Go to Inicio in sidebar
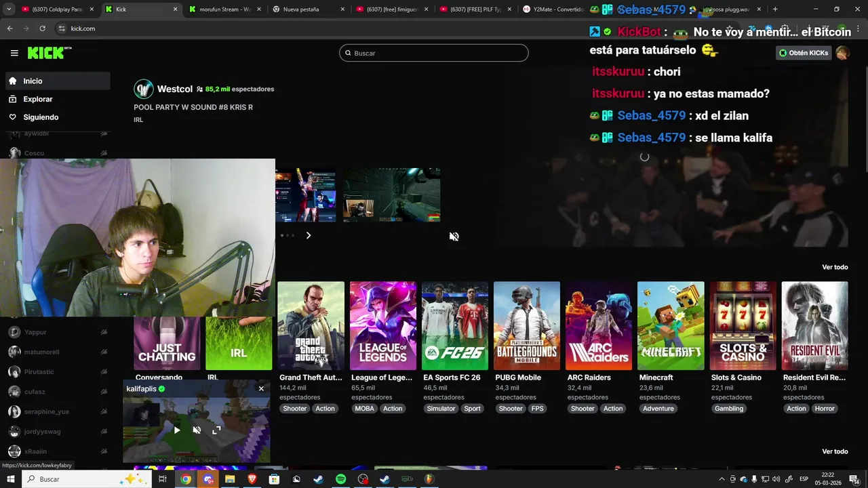 (58, 81)
